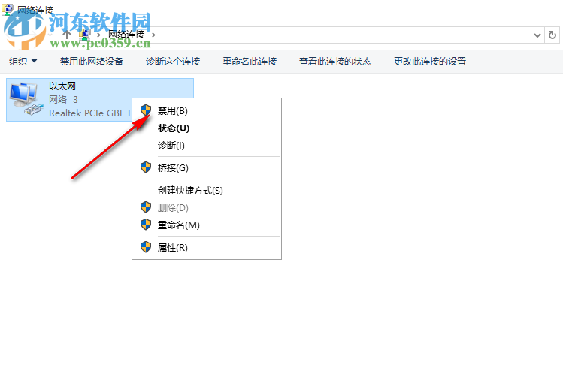Click the Realtek PCIe GBE adapter description
This screenshot has height=392, width=563.
[90, 113]
